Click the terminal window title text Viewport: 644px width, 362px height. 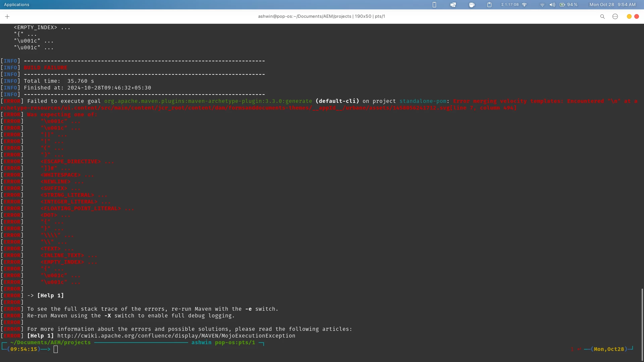point(321,16)
